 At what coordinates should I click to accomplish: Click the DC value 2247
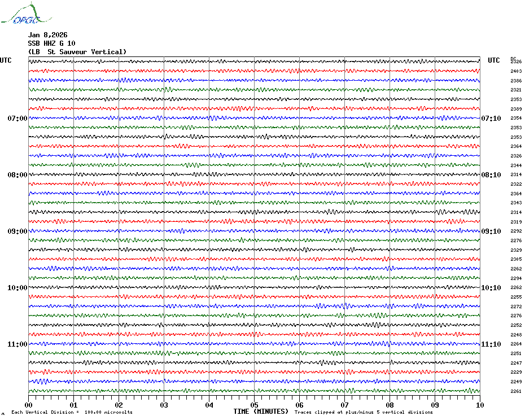coord(516,363)
